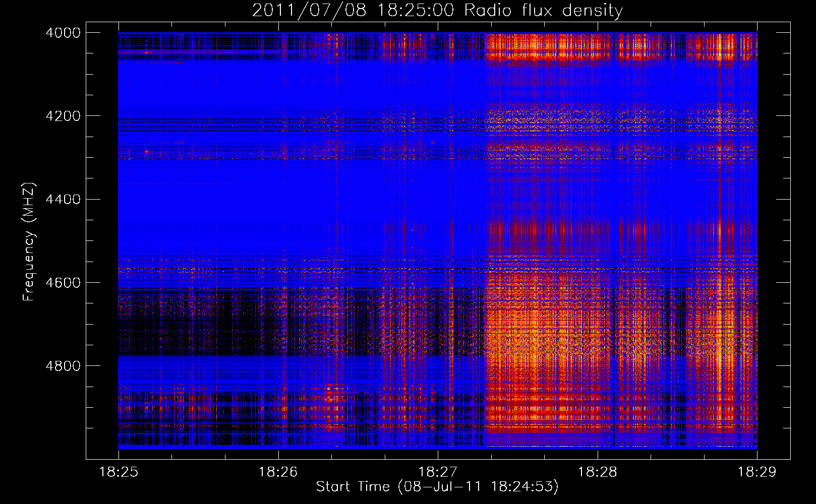The image size is (816, 504).
Task: Click the 4400 frequency axis label
Action: (x=63, y=199)
